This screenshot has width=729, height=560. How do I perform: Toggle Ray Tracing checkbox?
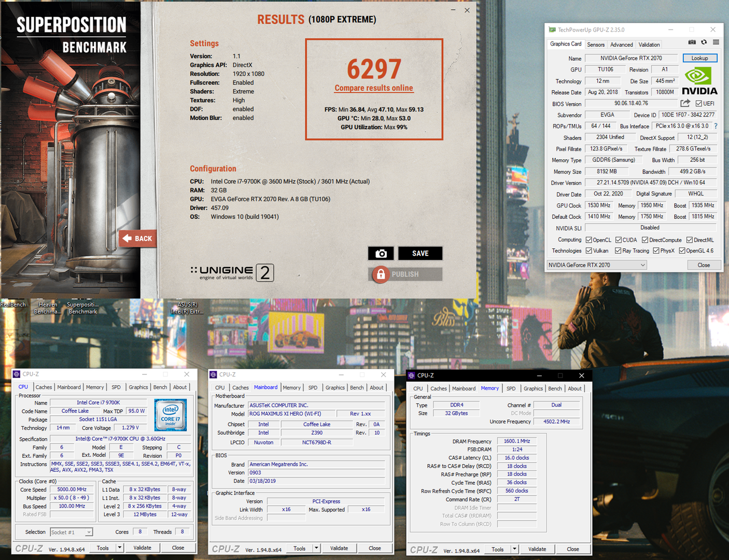click(618, 251)
